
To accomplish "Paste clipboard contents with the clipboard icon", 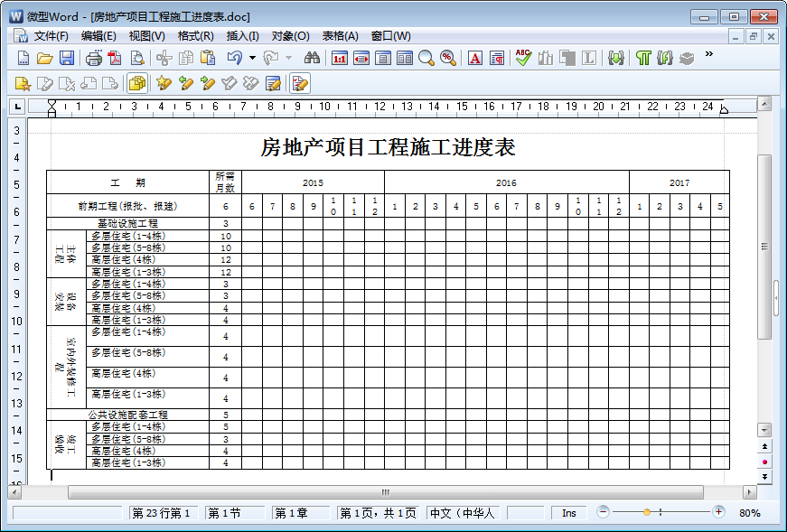I will pos(208,58).
